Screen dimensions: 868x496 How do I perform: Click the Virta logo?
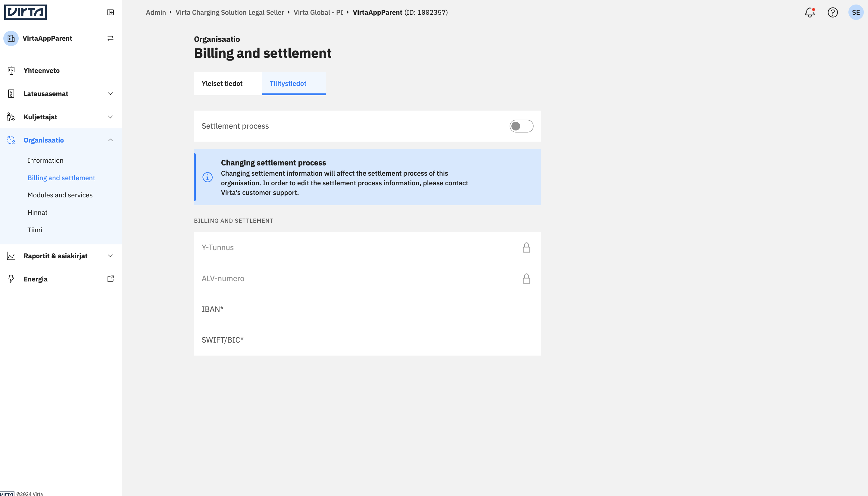(25, 12)
